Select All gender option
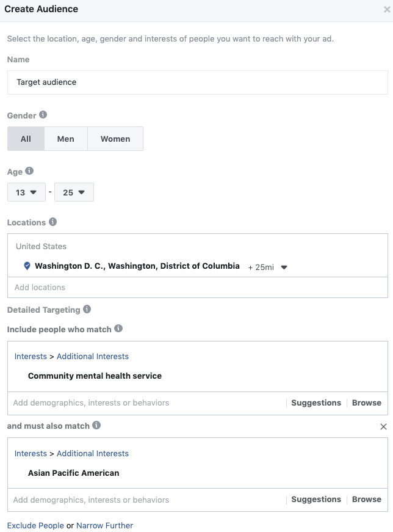This screenshot has width=393, height=532. 26,139
